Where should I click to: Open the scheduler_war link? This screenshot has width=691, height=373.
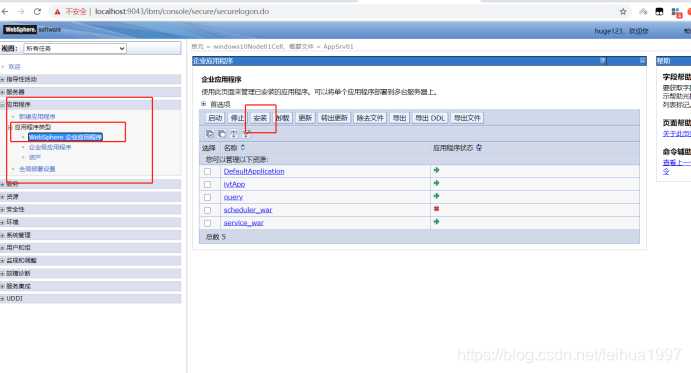pos(248,210)
